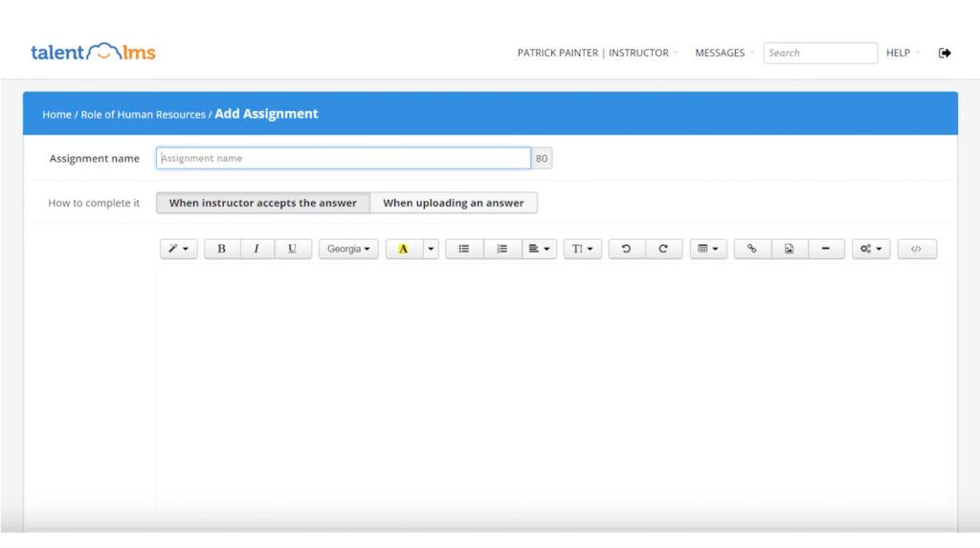The height and width of the screenshot is (548, 980).
Task: Switch to HTML code view
Action: [916, 249]
